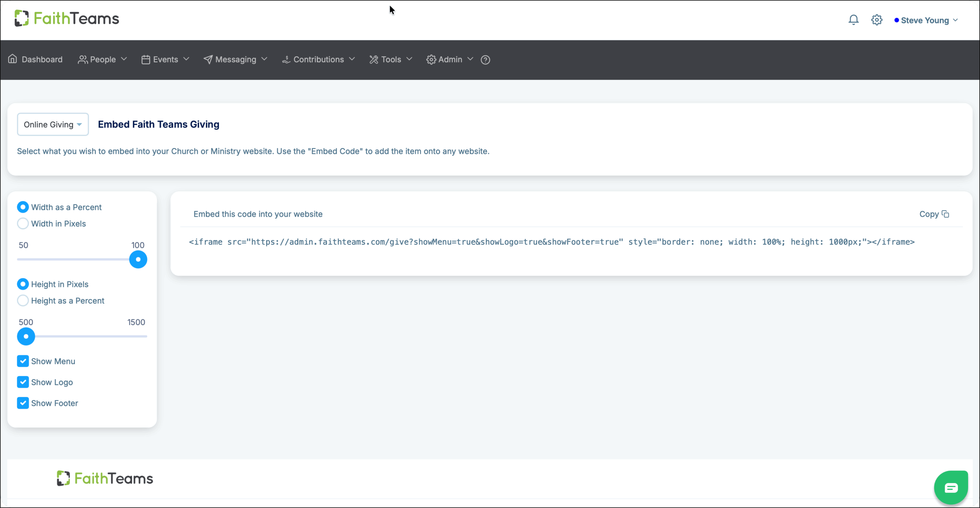
Task: Open the Online Giving dropdown
Action: coord(52,124)
